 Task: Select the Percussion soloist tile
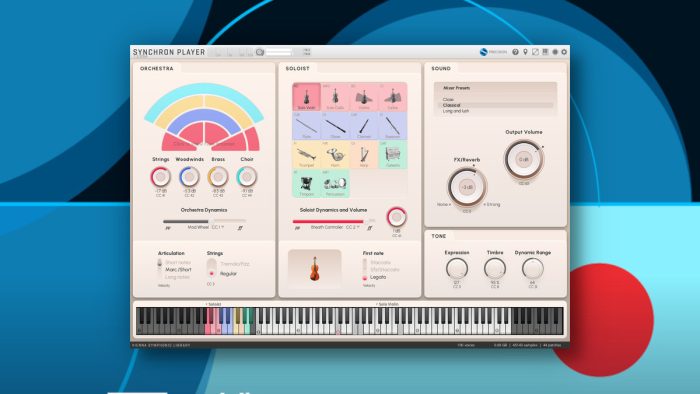click(335, 184)
